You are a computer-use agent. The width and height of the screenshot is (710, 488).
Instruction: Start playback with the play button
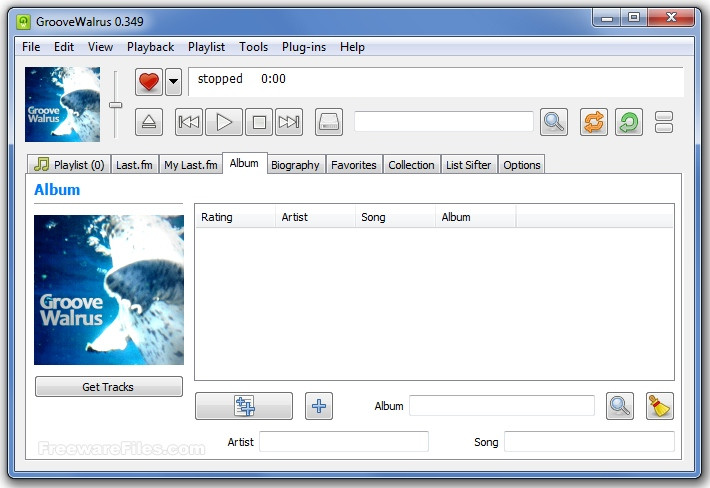(224, 122)
